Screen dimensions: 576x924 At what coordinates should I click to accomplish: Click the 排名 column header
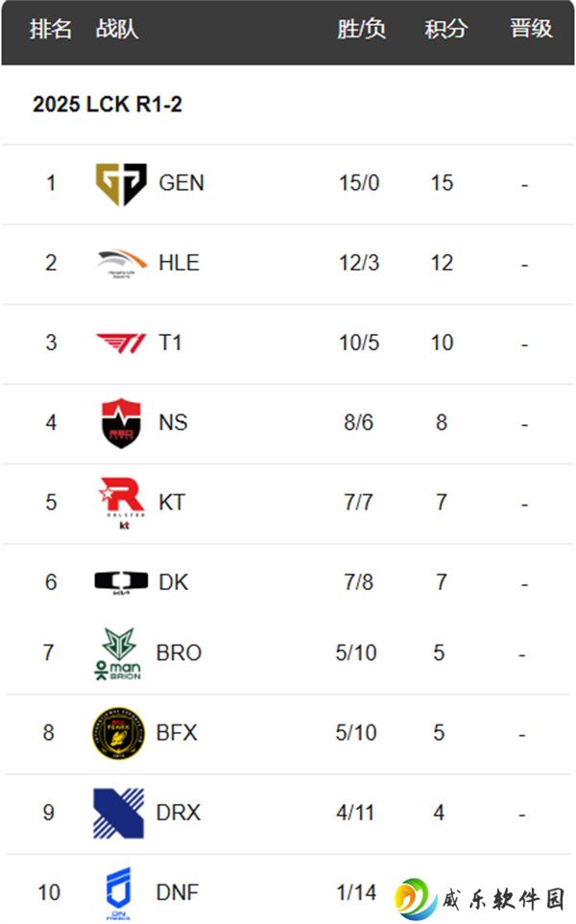tap(51, 28)
